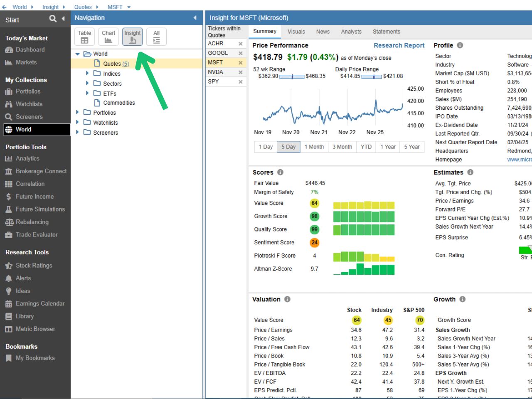Open the search icon next to Start
Viewport: 532px width, 399px height.
(52, 19)
